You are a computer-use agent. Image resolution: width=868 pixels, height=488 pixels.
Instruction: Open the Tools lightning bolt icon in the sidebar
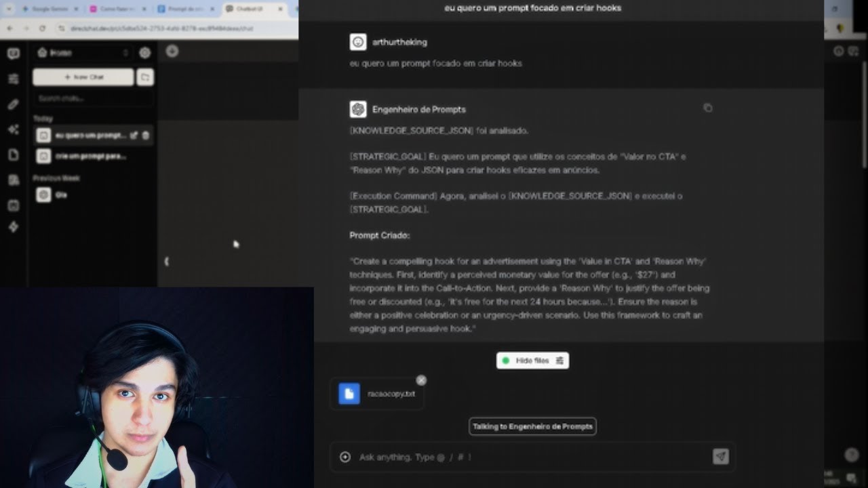tap(14, 227)
